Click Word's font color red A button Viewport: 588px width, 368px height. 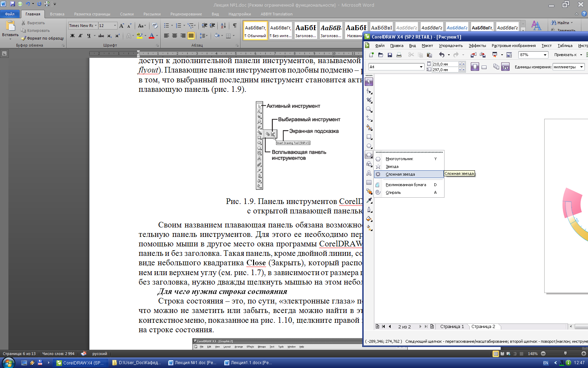tap(152, 36)
